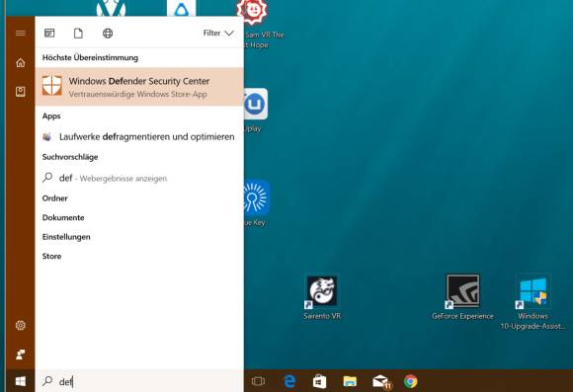This screenshot has height=392, width=573.
Task: Click the magnifier icon beside def suggestion
Action: click(x=47, y=178)
